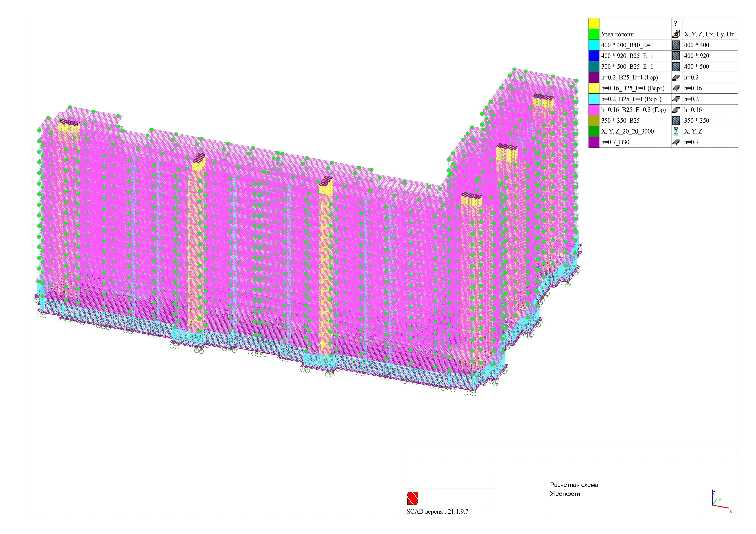The image size is (756, 534).
Task: Select the green swatch for Узел колонн
Action: pos(594,34)
